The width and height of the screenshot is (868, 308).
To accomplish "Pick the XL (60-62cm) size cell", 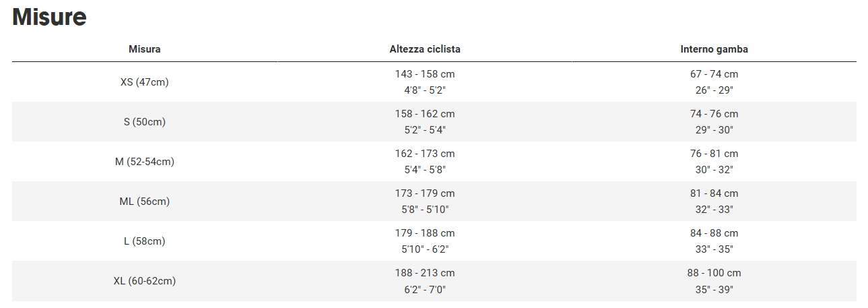I will tap(144, 281).
